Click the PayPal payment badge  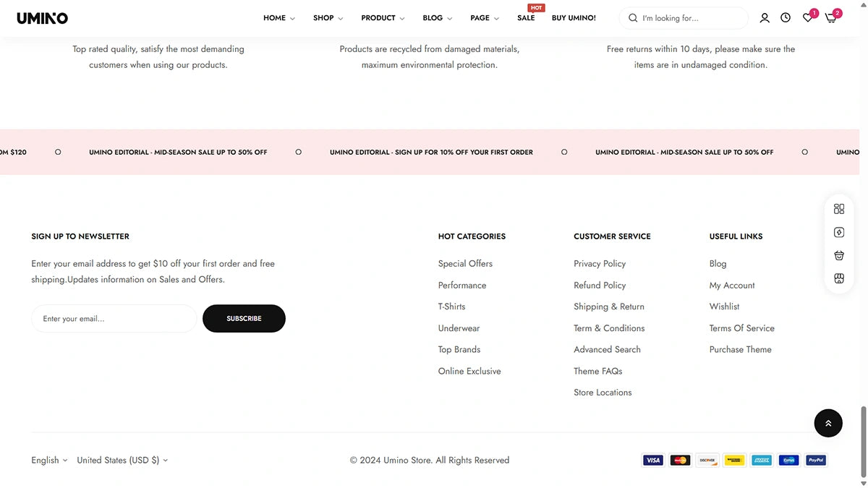pyautogui.click(x=815, y=460)
